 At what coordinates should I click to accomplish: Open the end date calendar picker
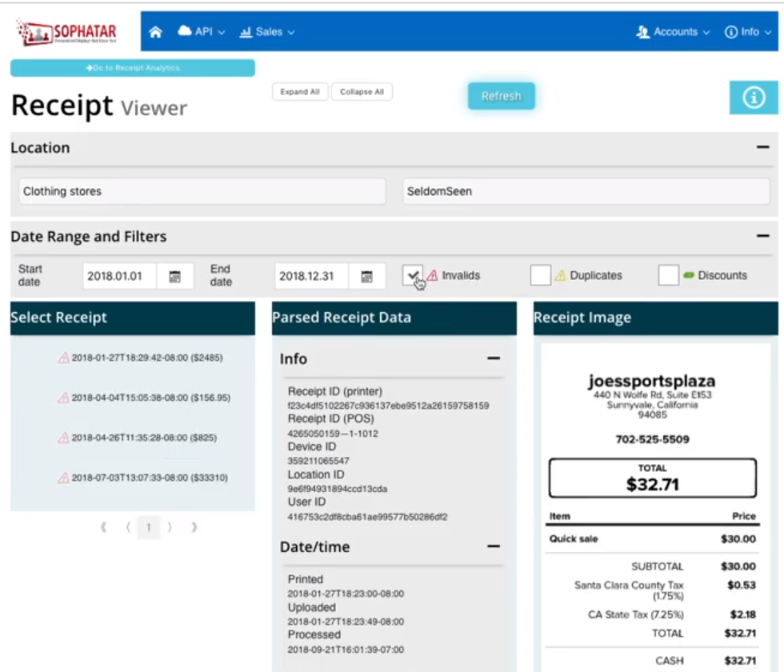pos(367,275)
